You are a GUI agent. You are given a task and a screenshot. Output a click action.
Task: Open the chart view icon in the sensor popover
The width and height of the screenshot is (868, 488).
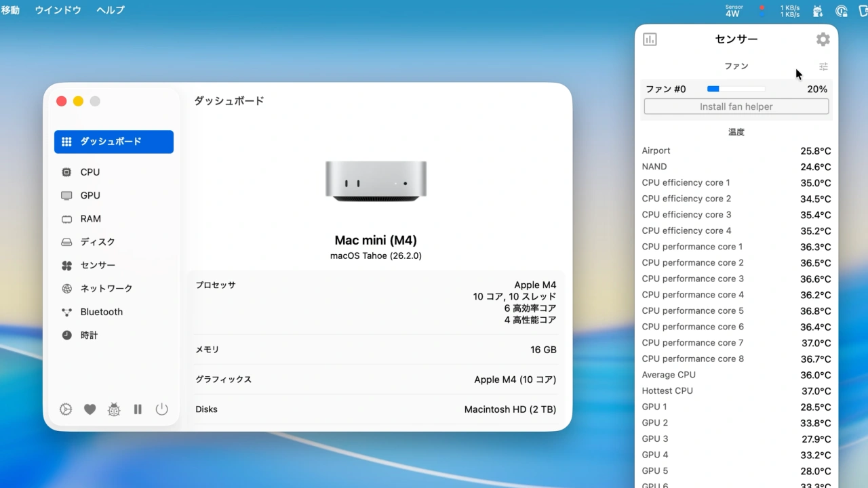[x=650, y=39]
